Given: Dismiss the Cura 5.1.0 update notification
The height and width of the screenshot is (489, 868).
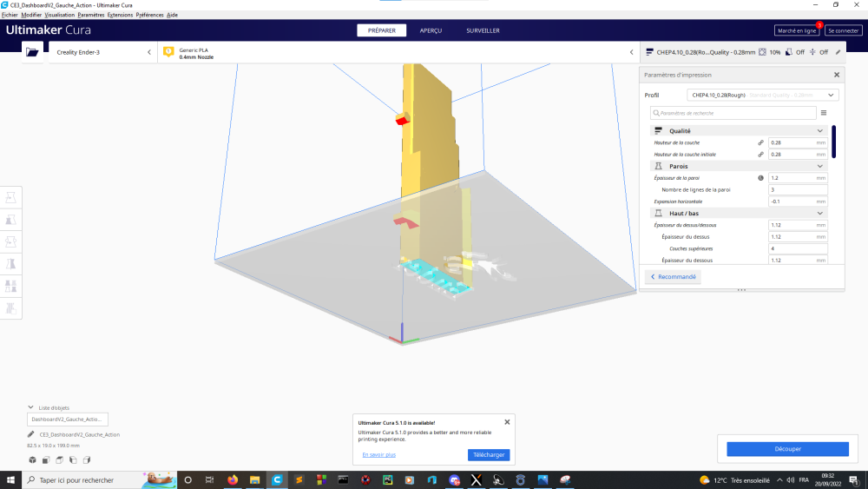Looking at the screenshot, I should click(x=507, y=422).
